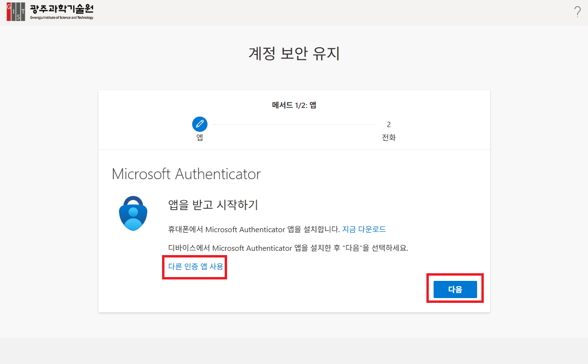The width and height of the screenshot is (588, 364).
Task: Select the pencil step icon for 앱
Action: click(x=200, y=124)
